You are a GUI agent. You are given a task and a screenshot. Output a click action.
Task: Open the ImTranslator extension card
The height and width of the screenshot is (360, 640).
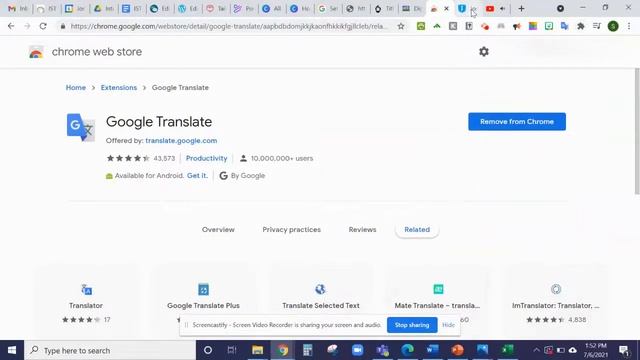pyautogui.click(x=556, y=303)
